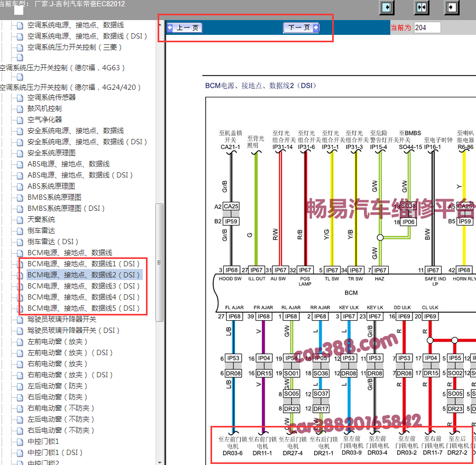Open 右前电动窗（放夹）（DSI） entry

(x=70, y=375)
